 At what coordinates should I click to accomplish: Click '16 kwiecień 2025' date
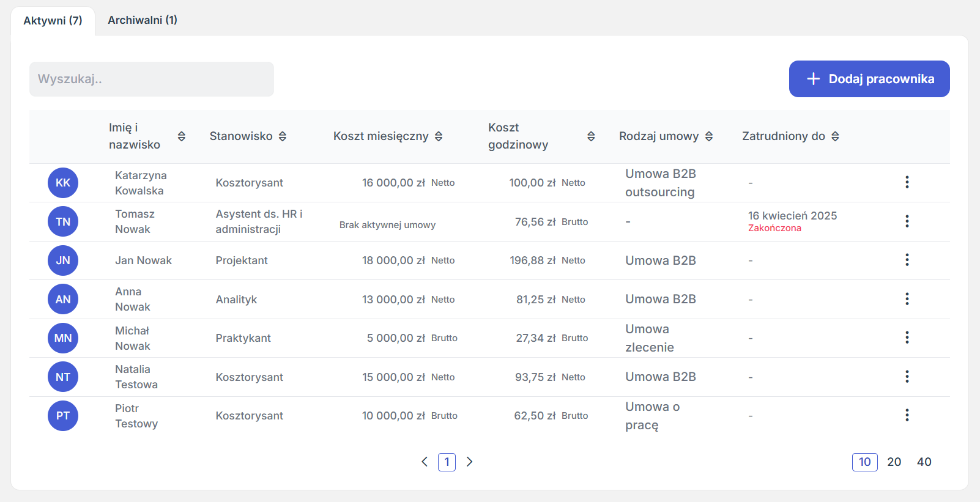(x=792, y=216)
